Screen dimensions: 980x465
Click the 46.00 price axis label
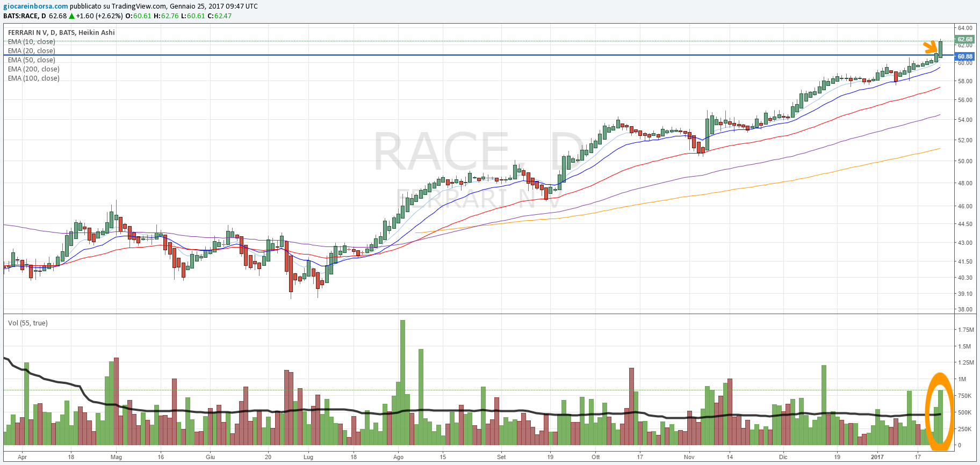(965, 207)
